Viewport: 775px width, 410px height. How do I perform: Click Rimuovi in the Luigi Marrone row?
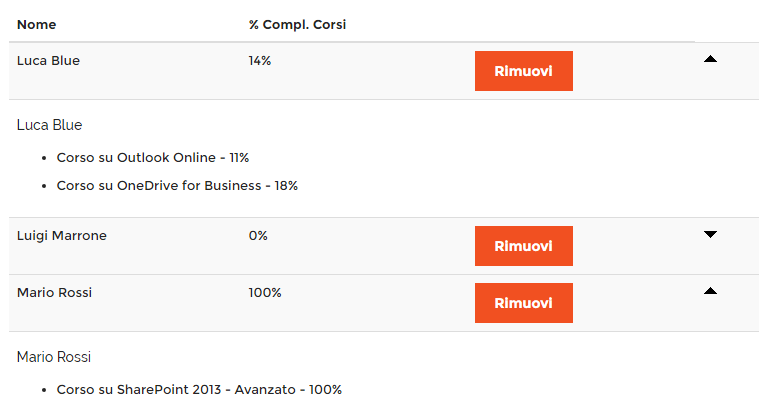pyautogui.click(x=524, y=246)
